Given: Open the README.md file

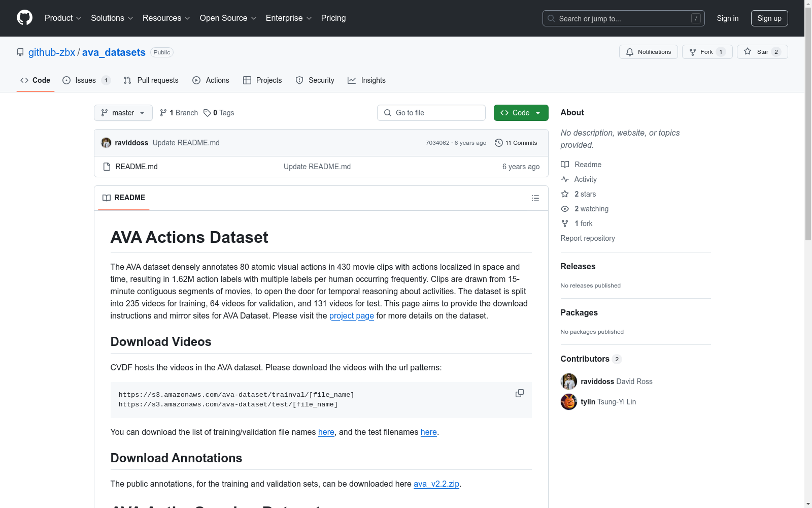Looking at the screenshot, I should click(x=137, y=167).
